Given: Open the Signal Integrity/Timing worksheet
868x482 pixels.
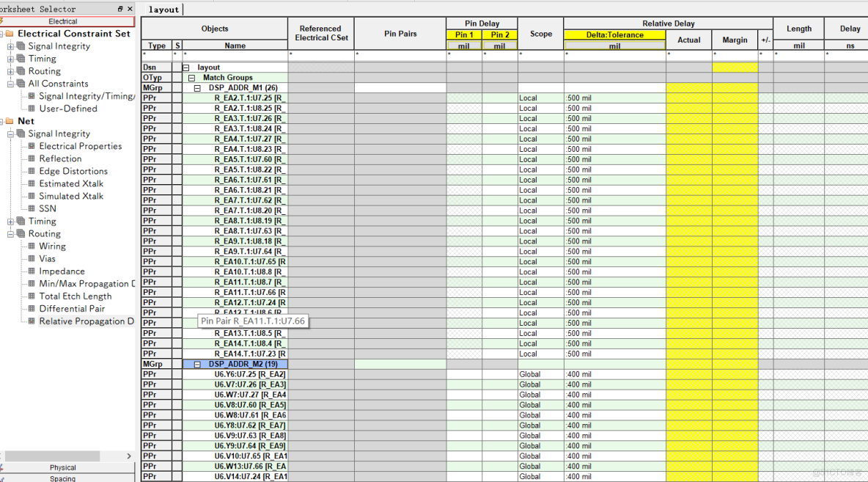Looking at the screenshot, I should tap(87, 96).
